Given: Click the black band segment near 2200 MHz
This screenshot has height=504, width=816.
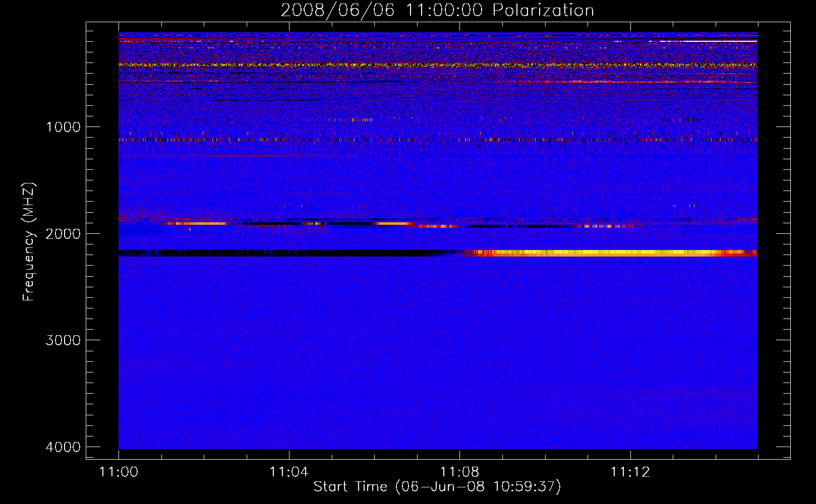Looking at the screenshot, I should (287, 253).
